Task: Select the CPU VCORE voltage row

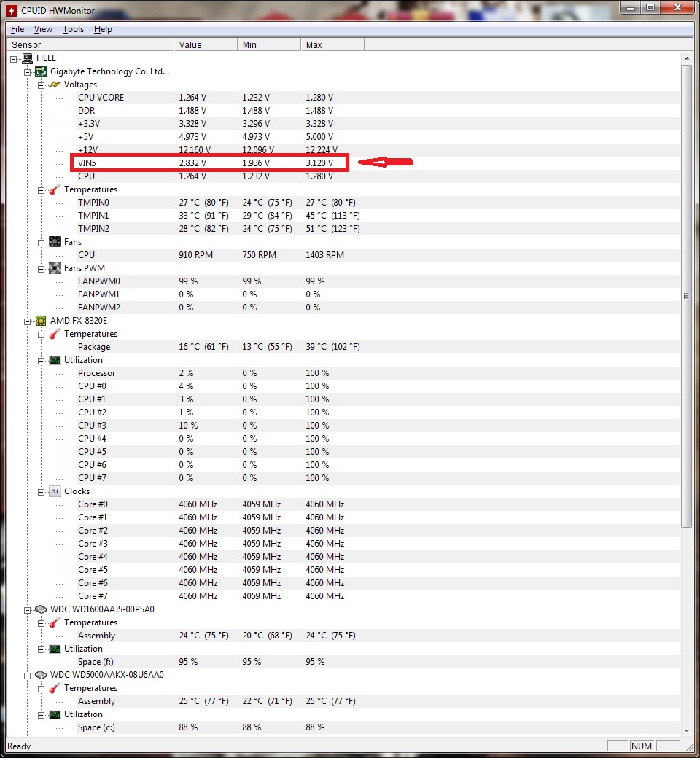Action: tap(378, 98)
